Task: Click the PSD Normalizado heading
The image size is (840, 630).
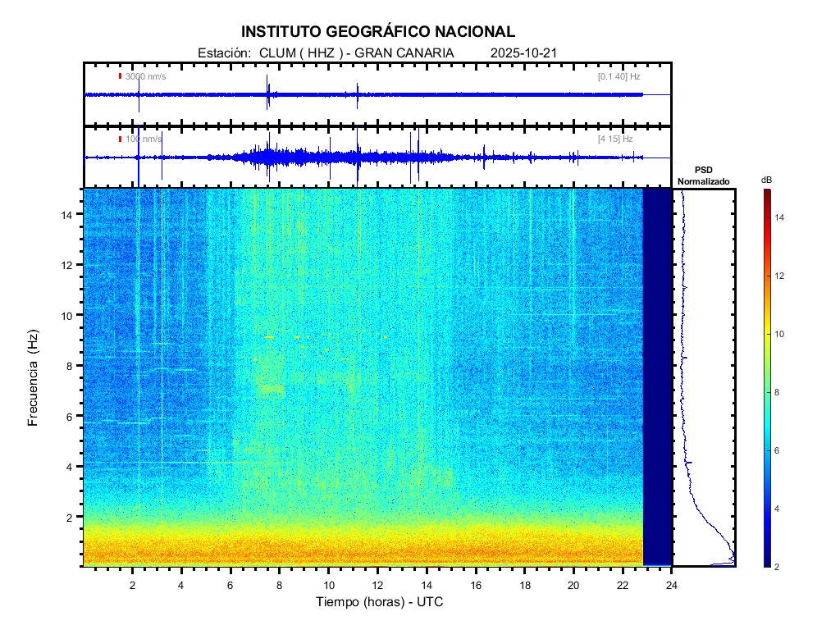Action: 703,176
